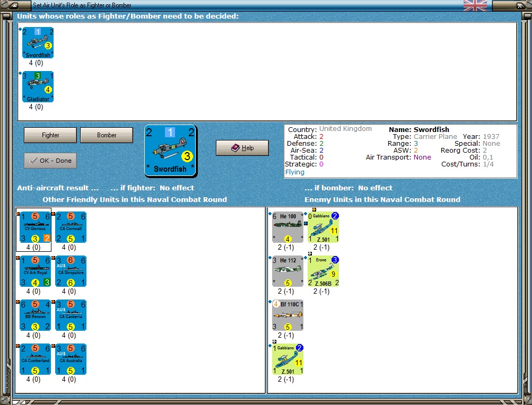Viewport: 532px width, 405px height.
Task: Click the bottom Gabbiano Z.501 enemy unit
Action: [x=287, y=359]
